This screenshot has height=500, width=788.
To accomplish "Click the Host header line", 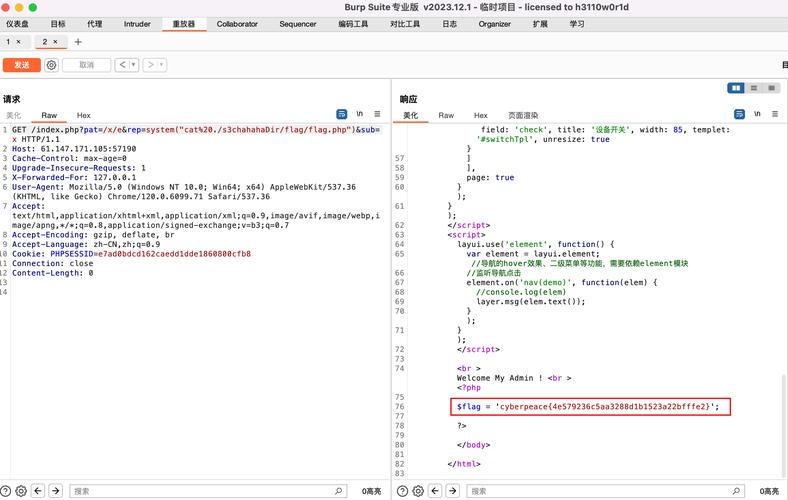I will tap(74, 149).
